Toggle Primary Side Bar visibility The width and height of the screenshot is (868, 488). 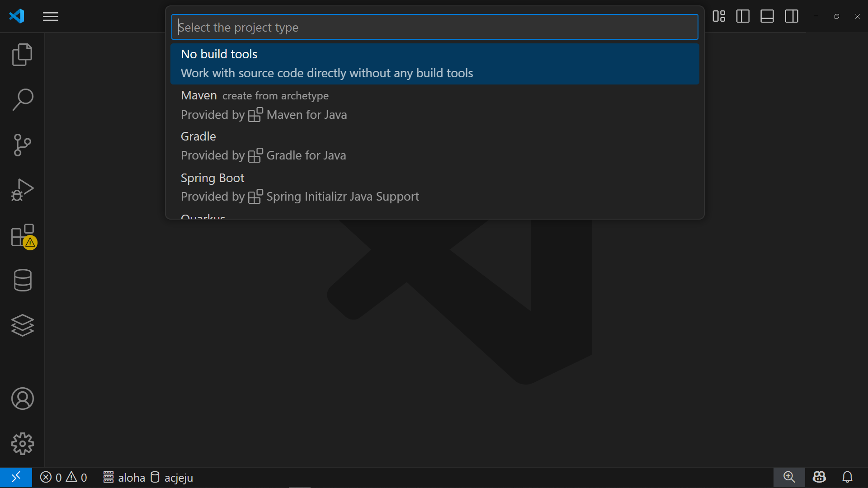pyautogui.click(x=743, y=16)
